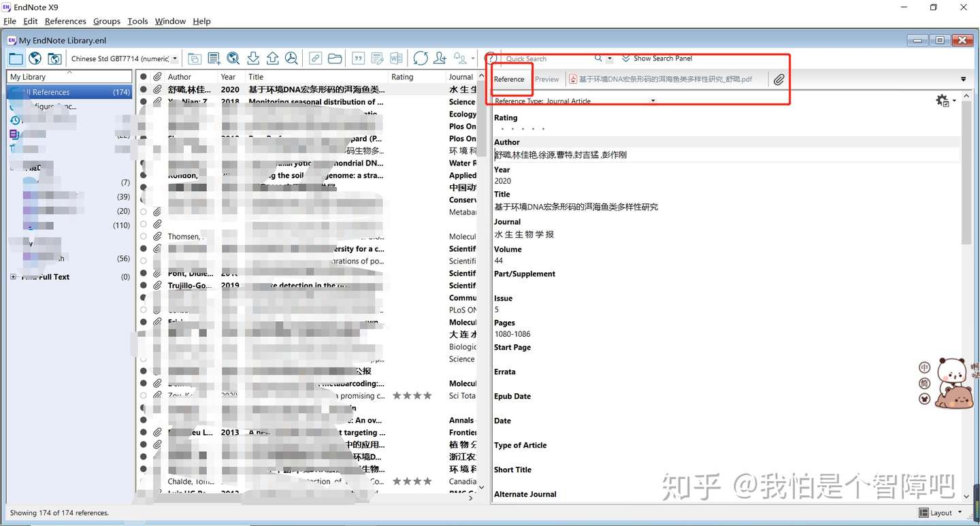This screenshot has width=980, height=526.
Task: Open the tab panel options black arrow
Action: [x=963, y=80]
